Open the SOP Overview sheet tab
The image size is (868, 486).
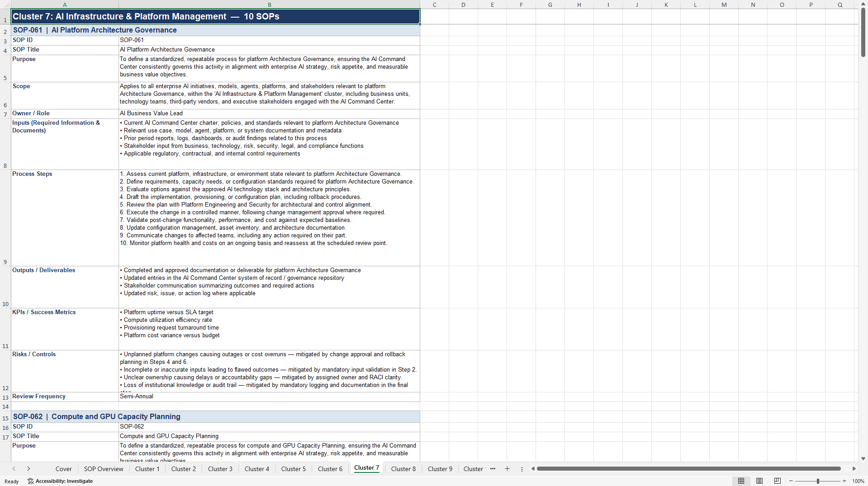pyautogui.click(x=104, y=469)
